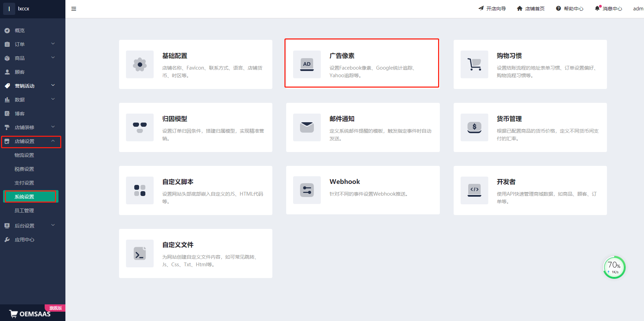Screen dimensions: 644x321
Task: Open the 归因模型 card title
Action: (175, 119)
